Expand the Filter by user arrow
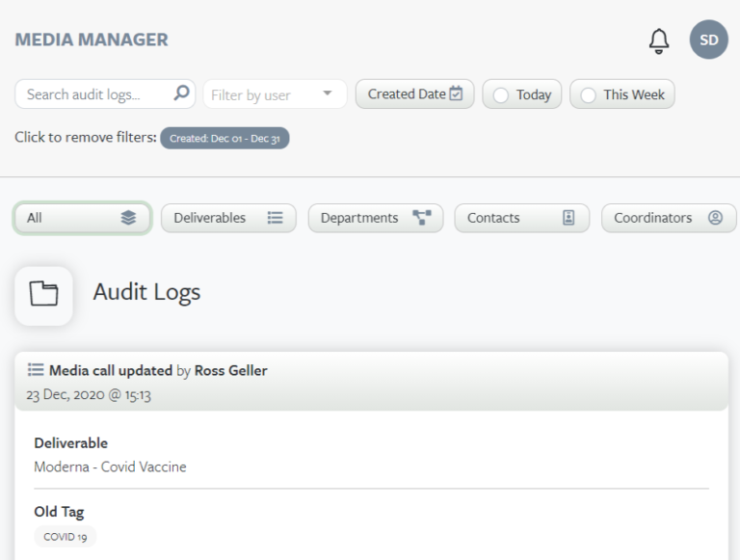The image size is (740, 560). point(327,93)
